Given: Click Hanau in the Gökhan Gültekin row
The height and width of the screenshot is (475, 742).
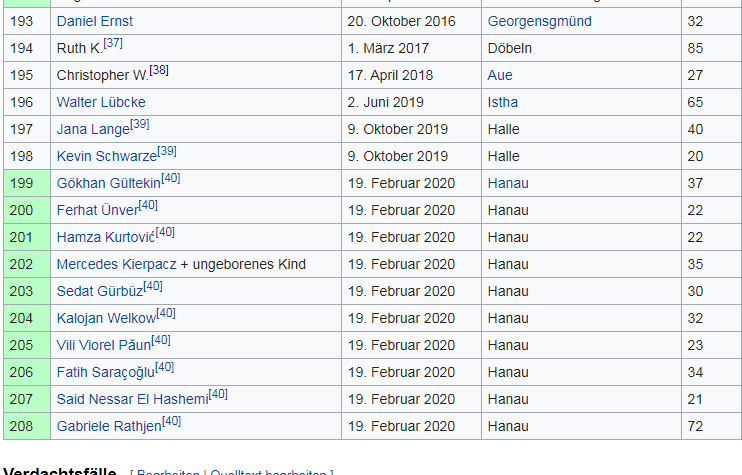Looking at the screenshot, I should 508,183.
